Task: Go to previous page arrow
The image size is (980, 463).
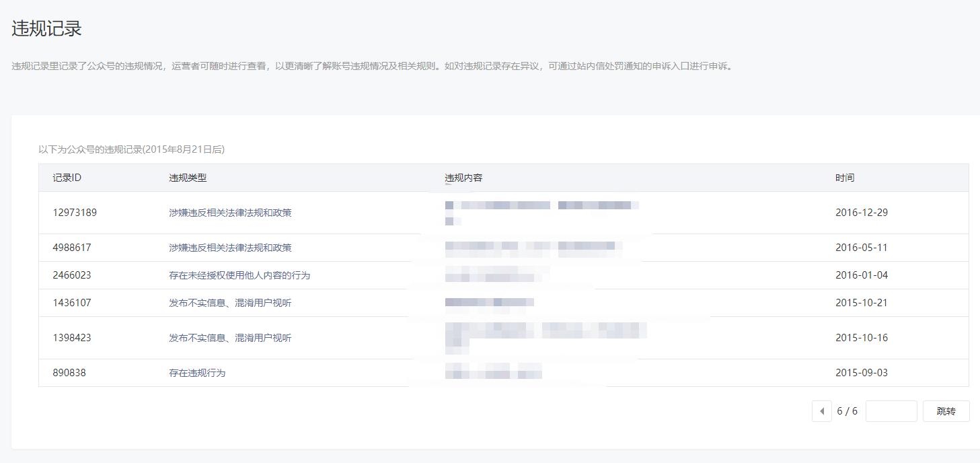Action: point(822,411)
